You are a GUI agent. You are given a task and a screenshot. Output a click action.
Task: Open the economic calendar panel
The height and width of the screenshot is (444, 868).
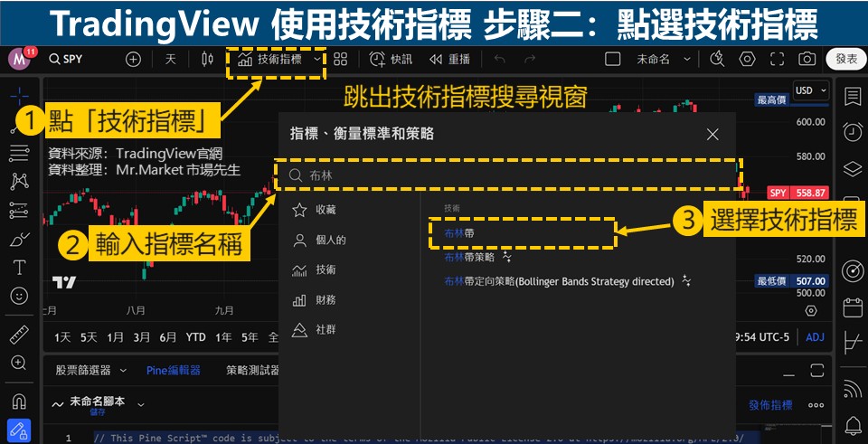pyautogui.click(x=852, y=307)
